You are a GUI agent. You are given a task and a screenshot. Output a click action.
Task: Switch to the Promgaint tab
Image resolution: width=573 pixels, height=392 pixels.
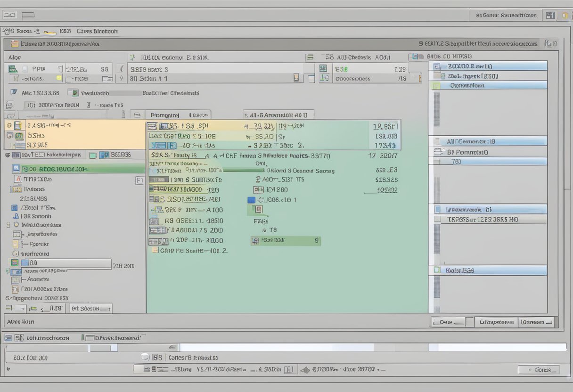pos(164,114)
